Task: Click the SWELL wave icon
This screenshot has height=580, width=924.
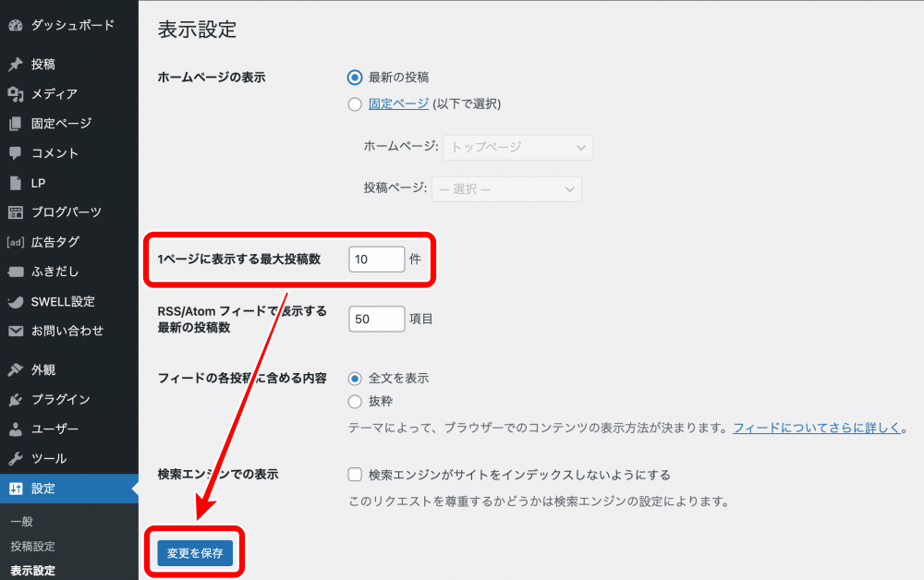Action: [16, 302]
